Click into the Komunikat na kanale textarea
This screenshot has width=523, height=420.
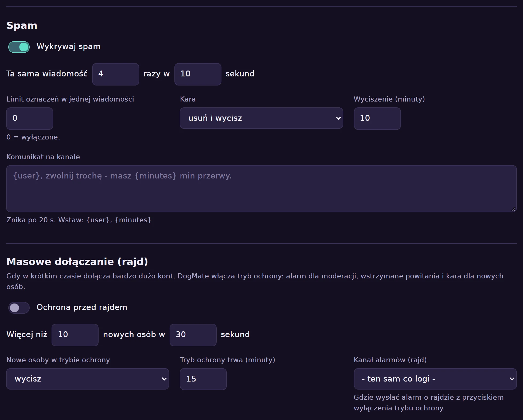pos(261,189)
